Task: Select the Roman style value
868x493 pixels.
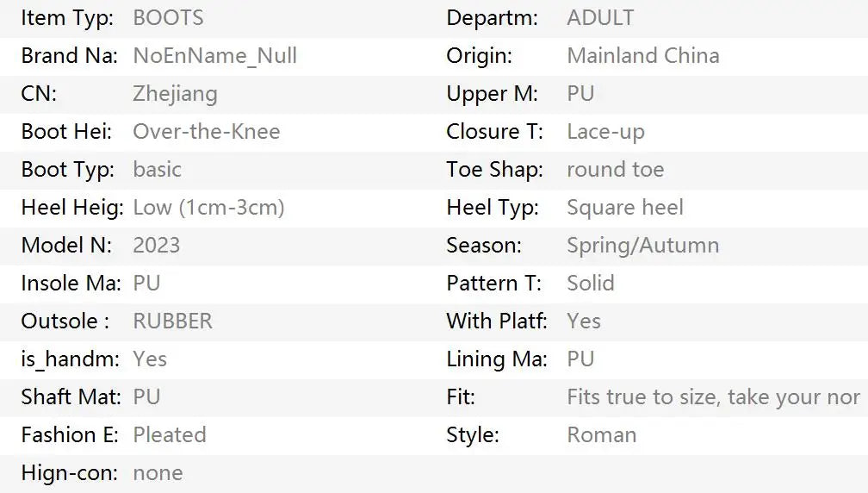Action: click(602, 435)
